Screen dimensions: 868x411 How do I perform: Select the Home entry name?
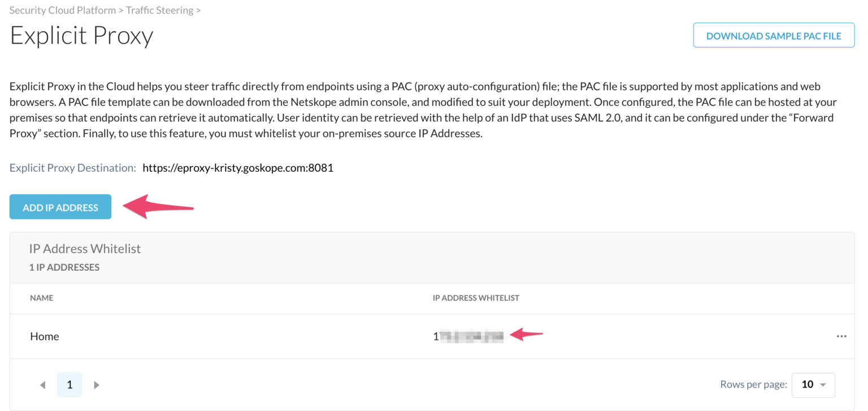[x=45, y=336]
